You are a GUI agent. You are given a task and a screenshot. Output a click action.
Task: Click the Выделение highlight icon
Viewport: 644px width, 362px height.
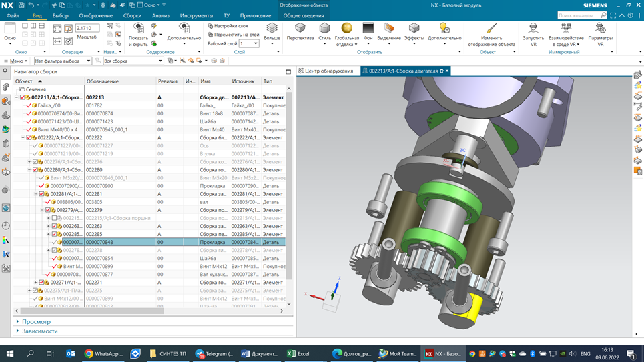(x=388, y=28)
